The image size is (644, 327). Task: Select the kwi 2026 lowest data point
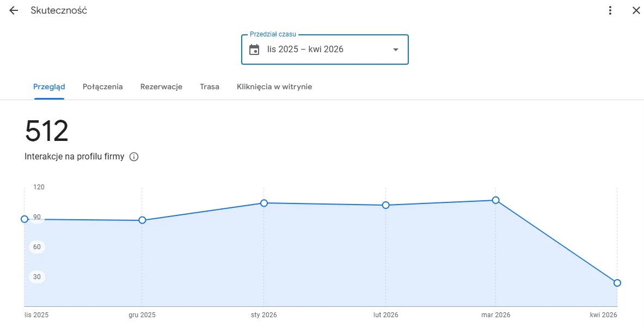(617, 283)
